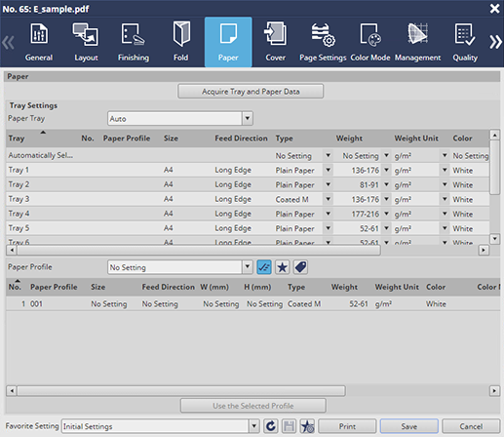
Task: Click the tag filter icon
Action: 300,267
